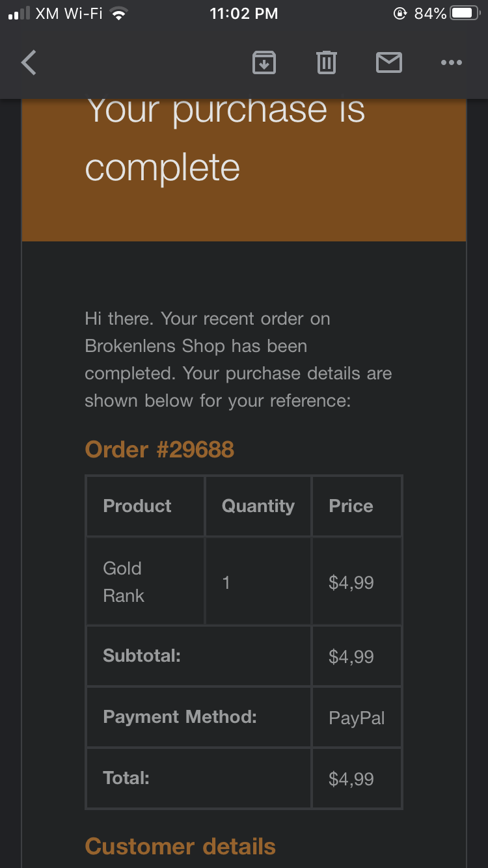This screenshot has height=868, width=488.
Task: Tap the 'Your purchase is complete' banner
Action: click(244, 170)
